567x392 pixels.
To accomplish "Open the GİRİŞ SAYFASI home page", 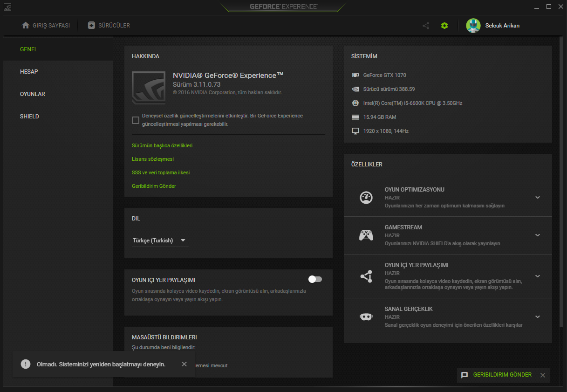I will [46, 26].
